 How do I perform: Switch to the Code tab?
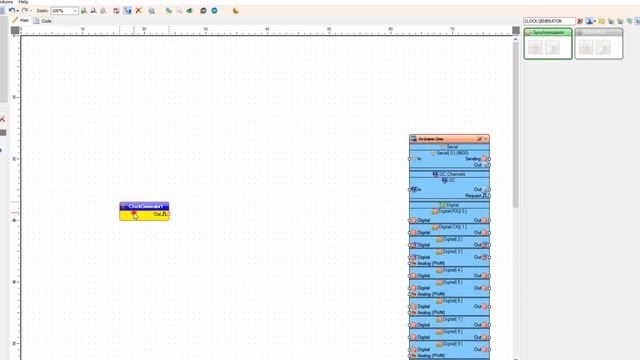point(42,21)
